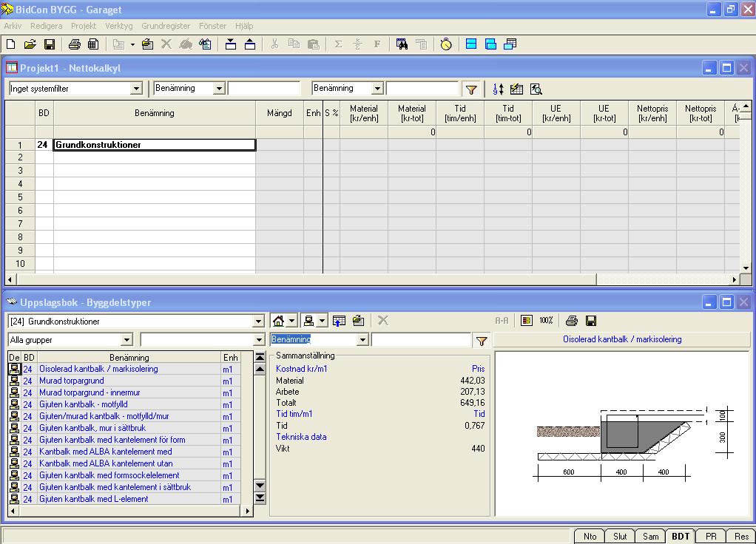Switch to the PR tab
This screenshot has height=544, width=756.
tap(711, 537)
